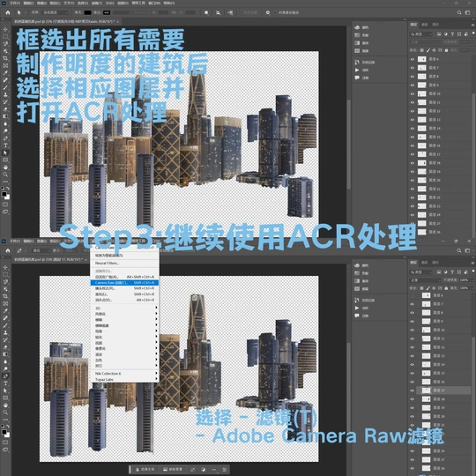Select Object Selection tool in lower window
Viewport: 476px width, 476px height.
pos(5,289)
